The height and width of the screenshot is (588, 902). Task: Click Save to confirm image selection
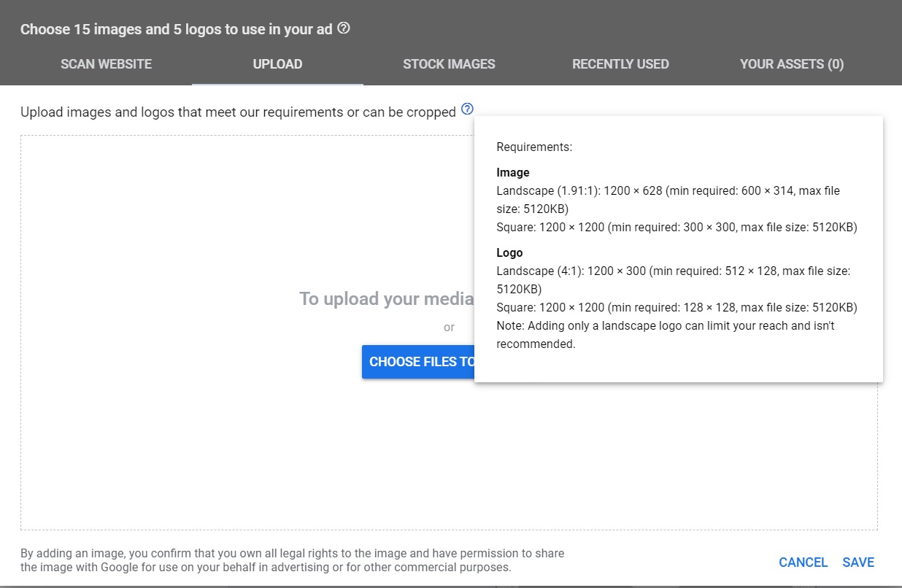pos(858,562)
